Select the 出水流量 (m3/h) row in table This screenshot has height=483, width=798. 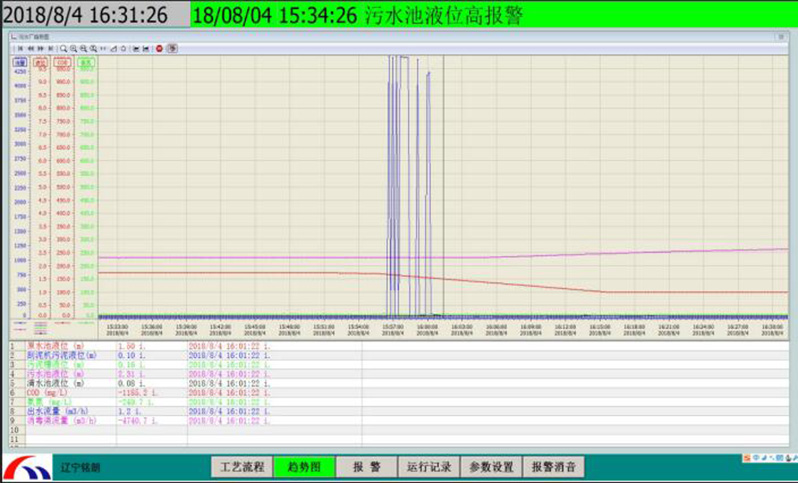pos(60,411)
